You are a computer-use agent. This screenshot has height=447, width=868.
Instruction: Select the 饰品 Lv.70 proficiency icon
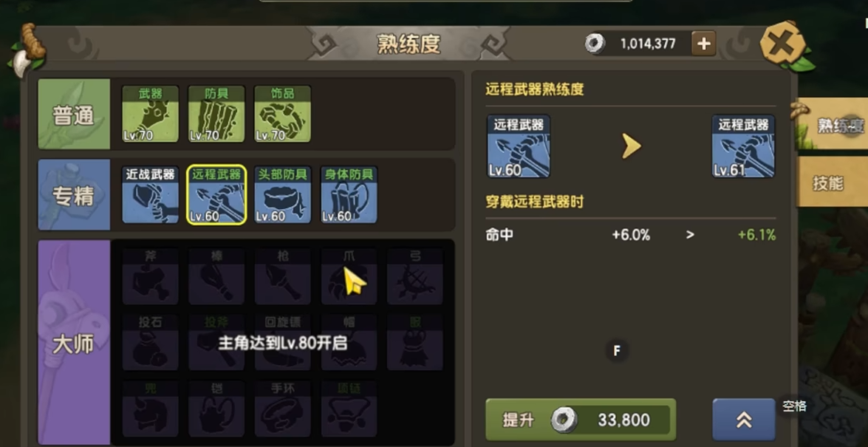283,114
